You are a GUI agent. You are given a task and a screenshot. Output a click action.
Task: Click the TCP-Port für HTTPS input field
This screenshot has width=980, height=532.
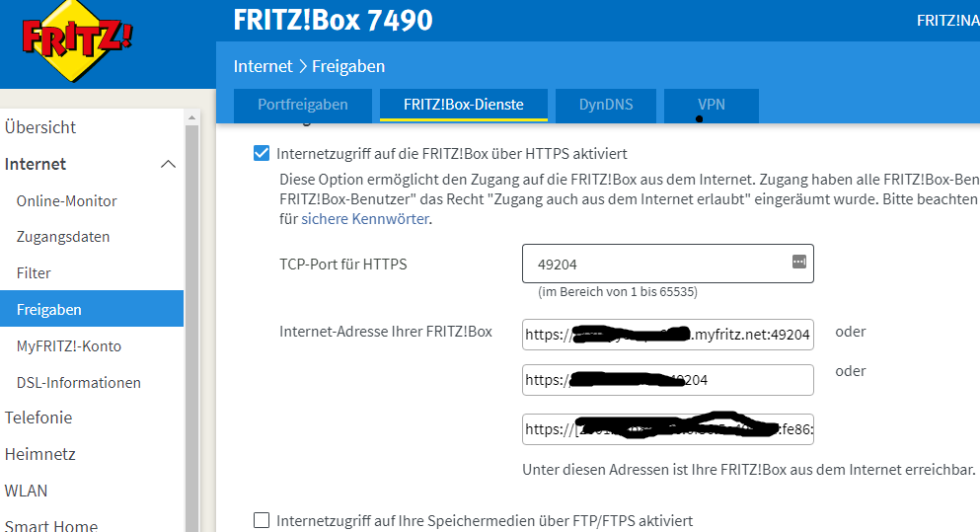pyautogui.click(x=656, y=264)
